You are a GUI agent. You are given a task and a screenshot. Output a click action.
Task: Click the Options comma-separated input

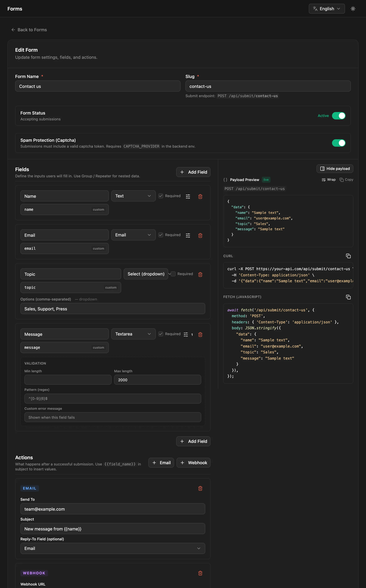(x=113, y=309)
